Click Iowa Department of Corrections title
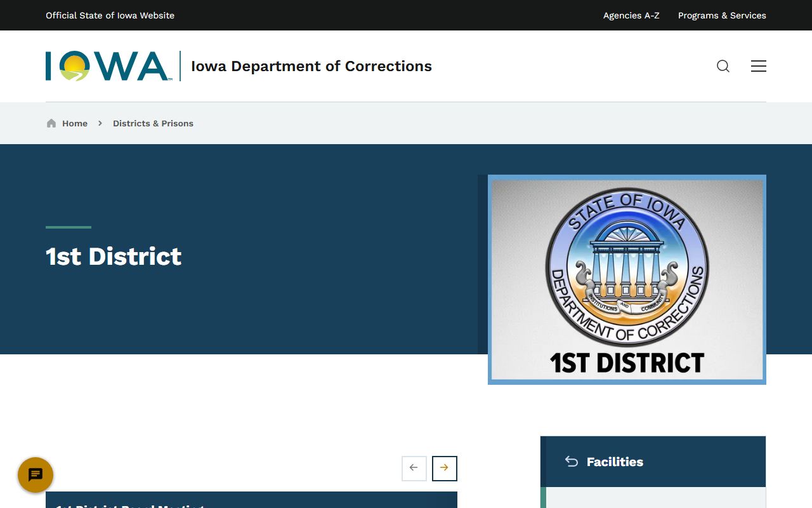This screenshot has height=508, width=812. click(x=311, y=66)
